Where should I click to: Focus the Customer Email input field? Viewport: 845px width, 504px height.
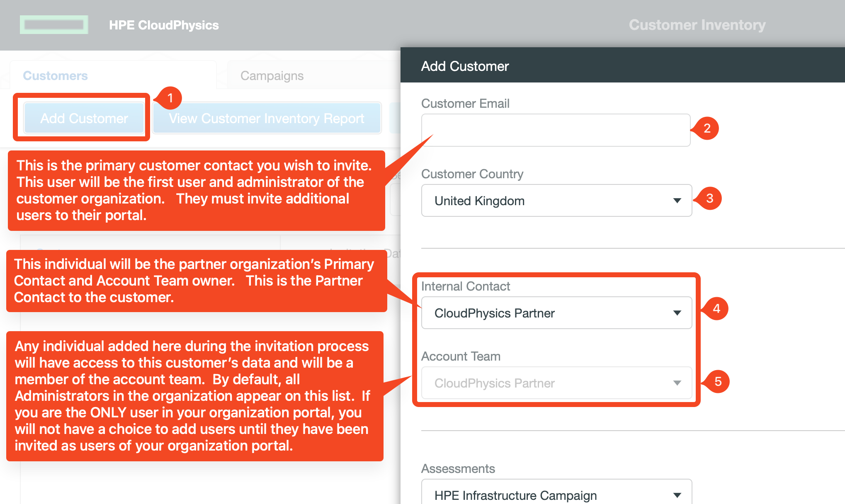[556, 130]
